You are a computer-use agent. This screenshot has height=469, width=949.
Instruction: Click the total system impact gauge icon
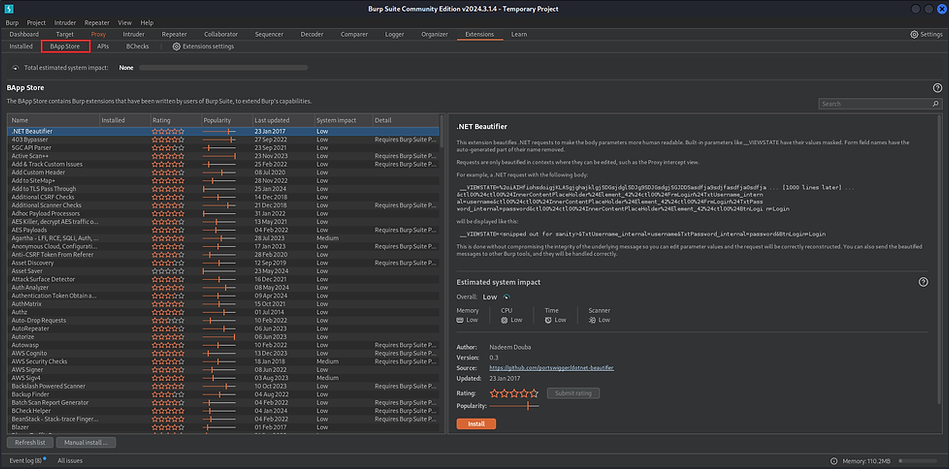(16, 68)
